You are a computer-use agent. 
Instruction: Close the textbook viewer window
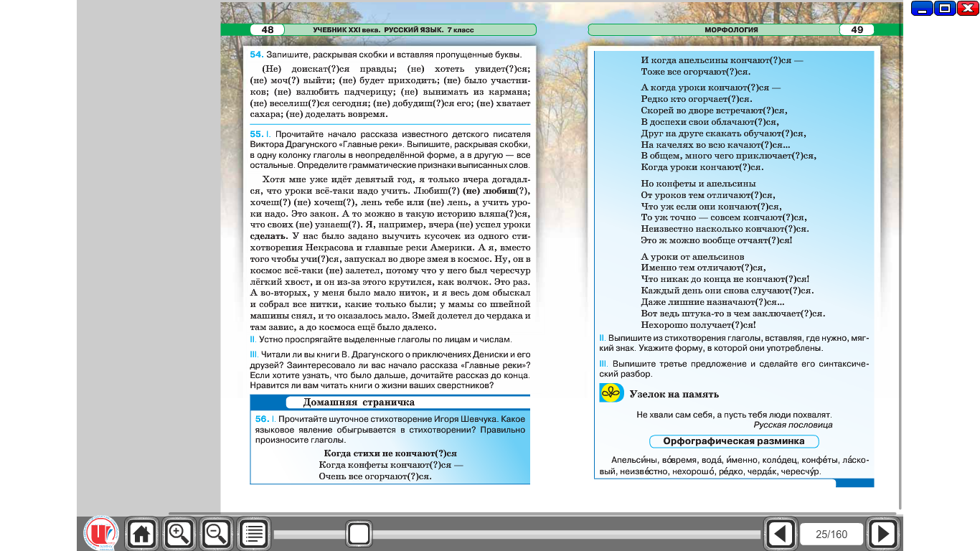(969, 8)
